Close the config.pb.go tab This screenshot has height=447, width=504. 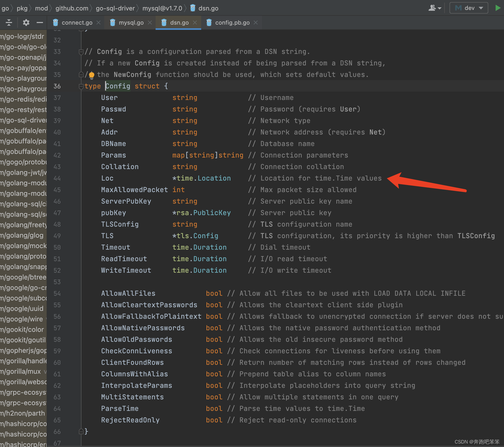click(256, 23)
